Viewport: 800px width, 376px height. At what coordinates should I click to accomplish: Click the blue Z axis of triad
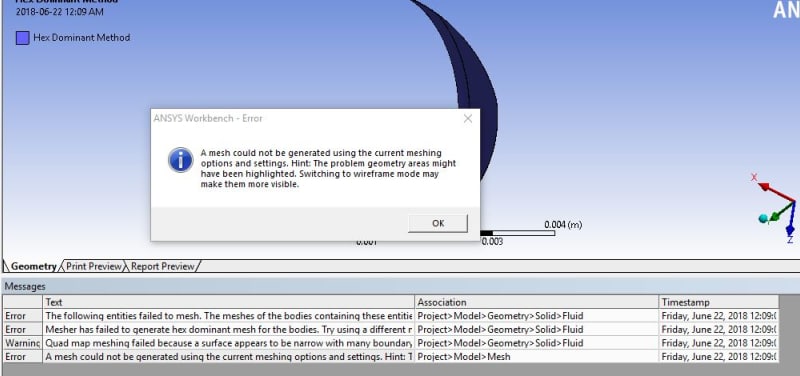pos(791,219)
